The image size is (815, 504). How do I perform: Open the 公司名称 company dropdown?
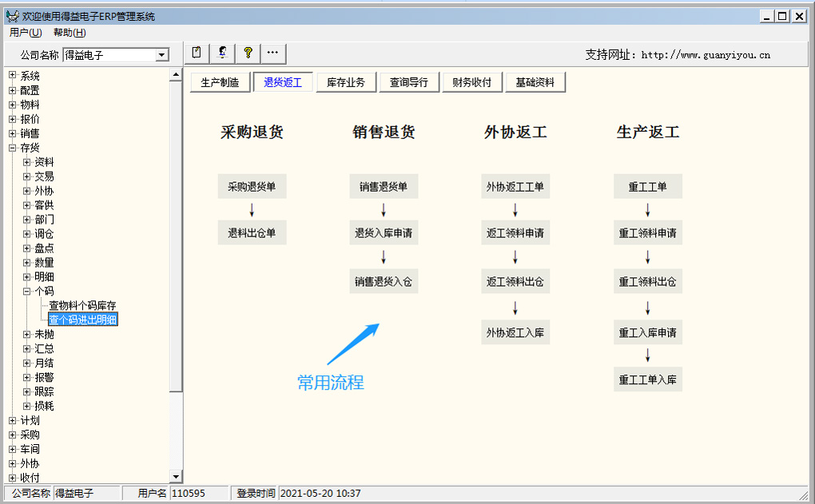(x=162, y=55)
